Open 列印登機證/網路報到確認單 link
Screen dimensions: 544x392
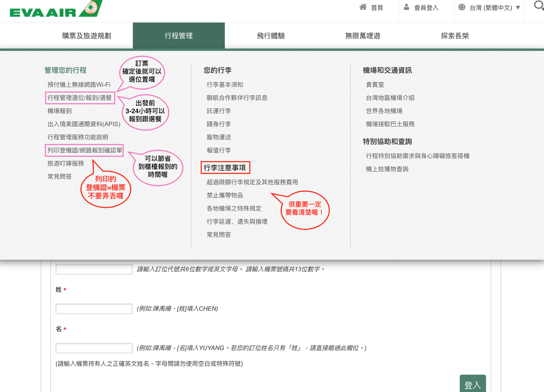pos(85,150)
